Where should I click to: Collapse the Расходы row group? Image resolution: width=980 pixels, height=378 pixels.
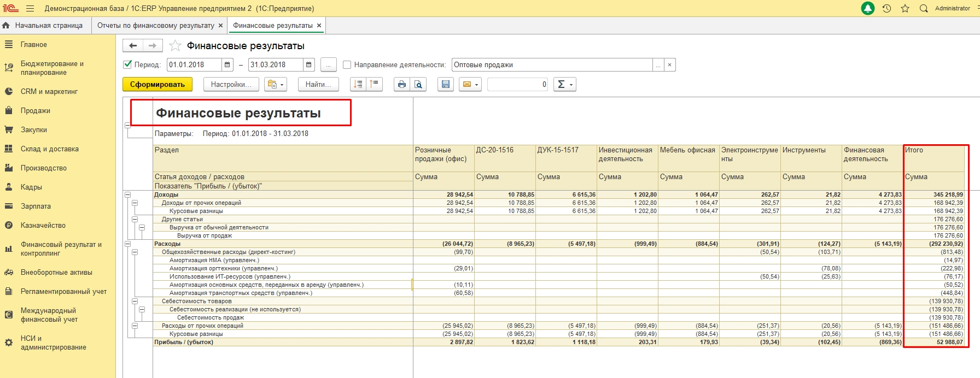click(x=127, y=244)
